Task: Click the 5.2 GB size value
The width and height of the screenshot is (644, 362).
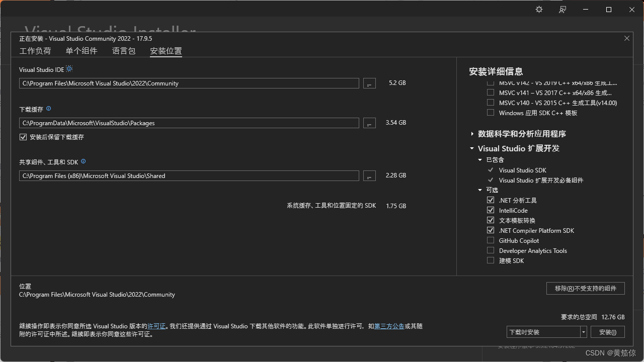Action: coord(397,83)
